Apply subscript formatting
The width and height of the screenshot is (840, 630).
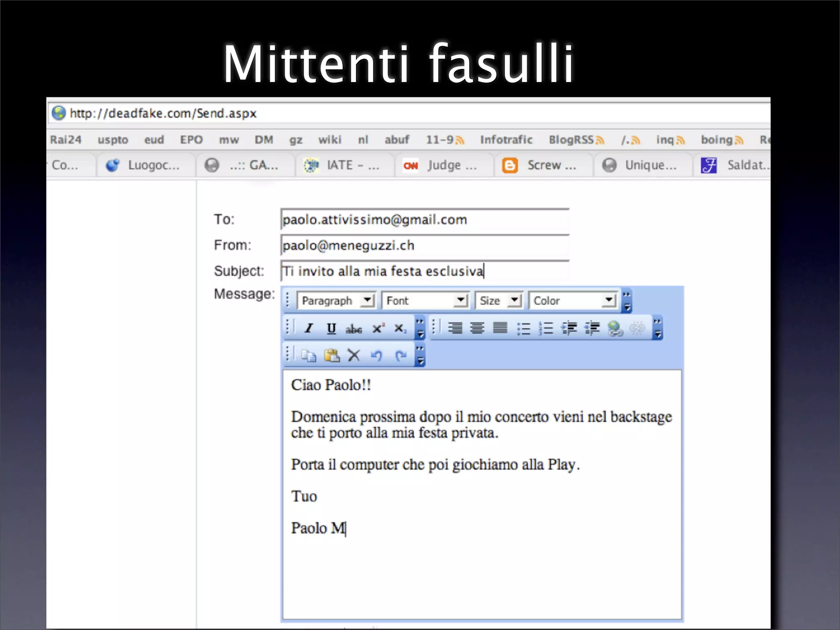(400, 329)
